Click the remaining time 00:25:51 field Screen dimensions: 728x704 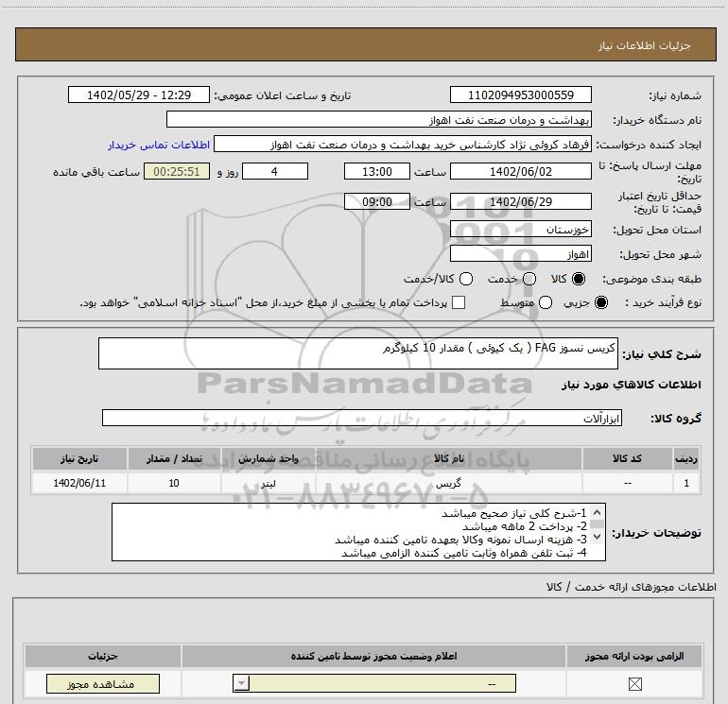[x=177, y=172]
